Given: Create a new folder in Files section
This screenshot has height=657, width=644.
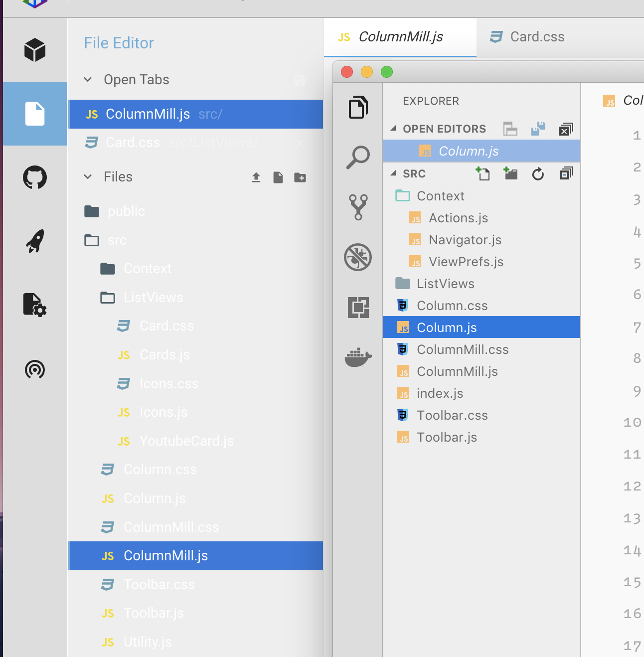Looking at the screenshot, I should (300, 177).
